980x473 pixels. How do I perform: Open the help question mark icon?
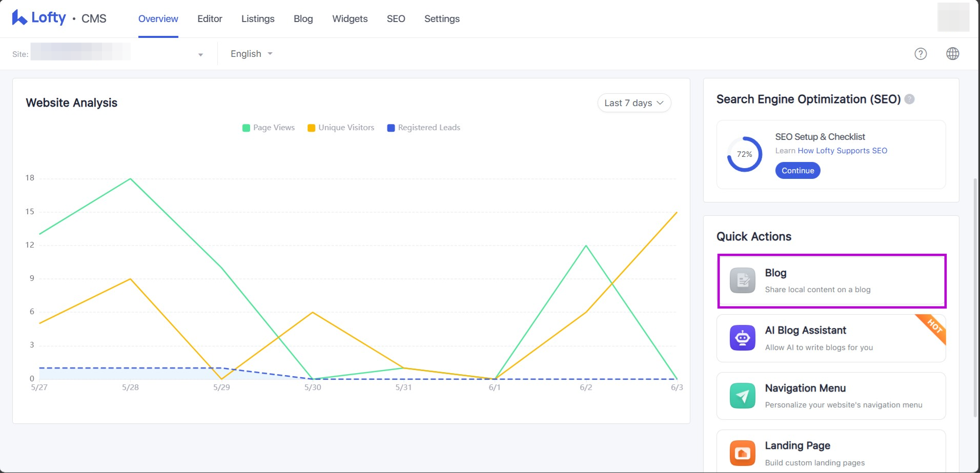click(x=921, y=54)
